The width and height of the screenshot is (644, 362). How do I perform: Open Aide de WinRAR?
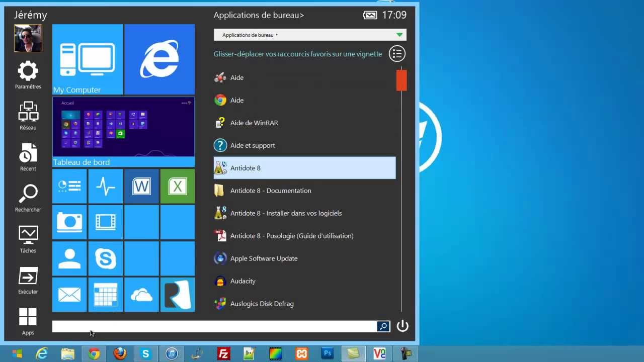304,123
